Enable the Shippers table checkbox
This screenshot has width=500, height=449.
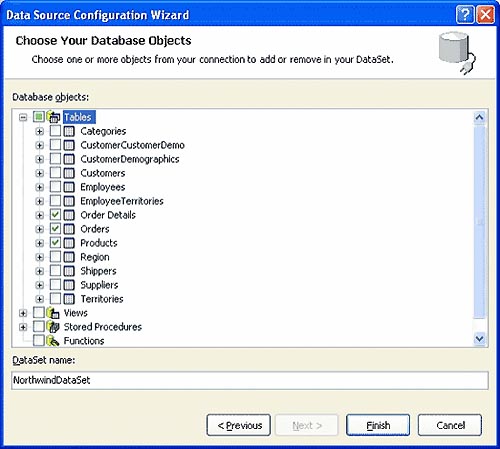pyautogui.click(x=55, y=271)
